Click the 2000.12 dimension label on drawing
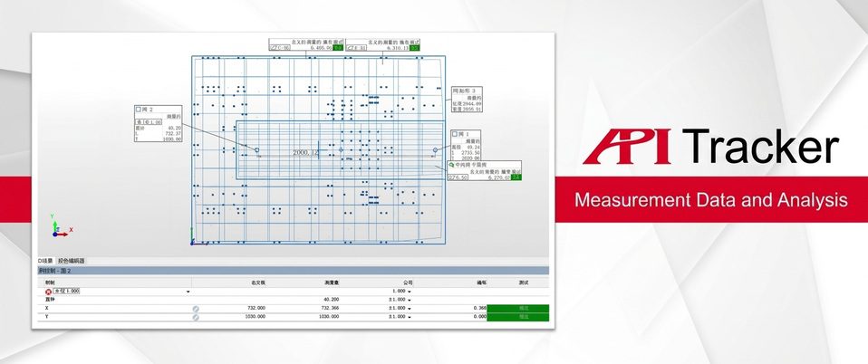 coord(305,152)
